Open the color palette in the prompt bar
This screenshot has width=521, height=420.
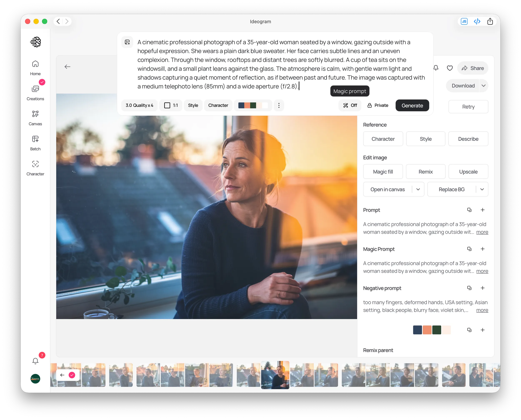point(253,105)
